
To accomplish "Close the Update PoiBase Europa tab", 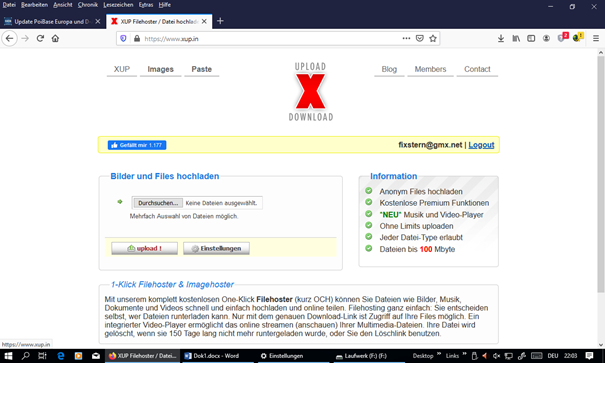I will click(98, 22).
